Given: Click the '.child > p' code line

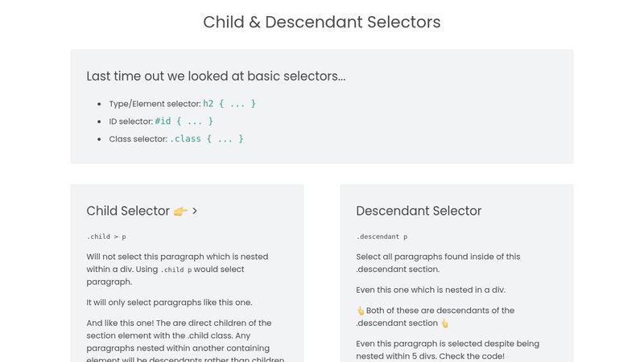Looking at the screenshot, I should tap(106, 237).
